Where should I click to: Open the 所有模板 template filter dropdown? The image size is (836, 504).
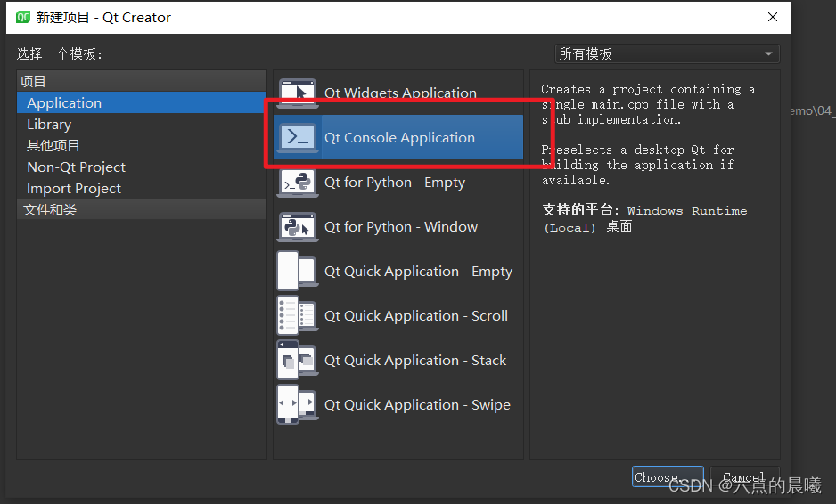coord(667,53)
